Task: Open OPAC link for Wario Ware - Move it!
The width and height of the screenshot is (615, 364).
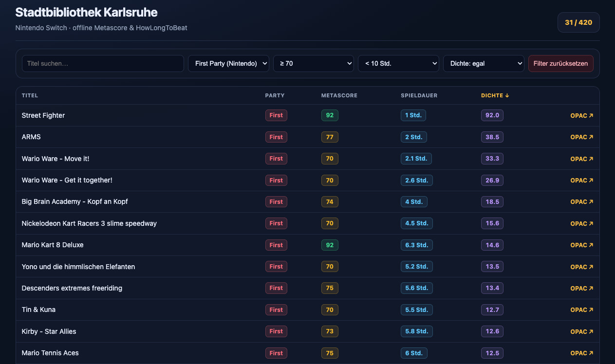Action: tap(582, 159)
